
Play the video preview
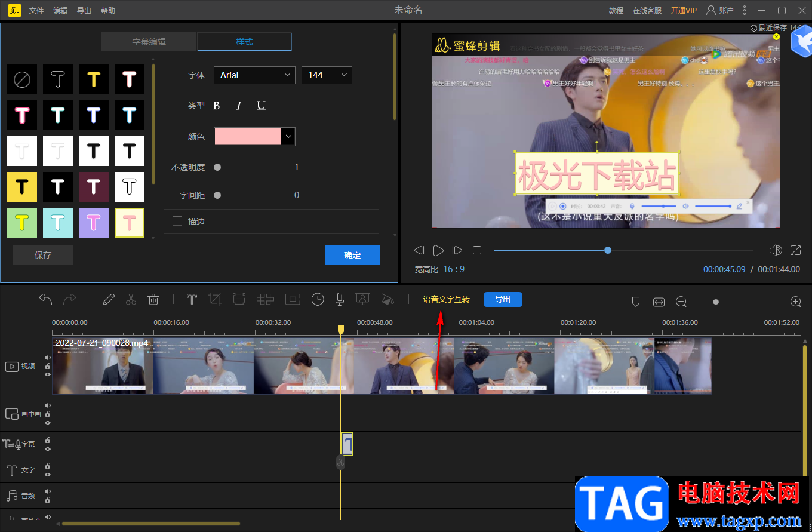coord(438,250)
